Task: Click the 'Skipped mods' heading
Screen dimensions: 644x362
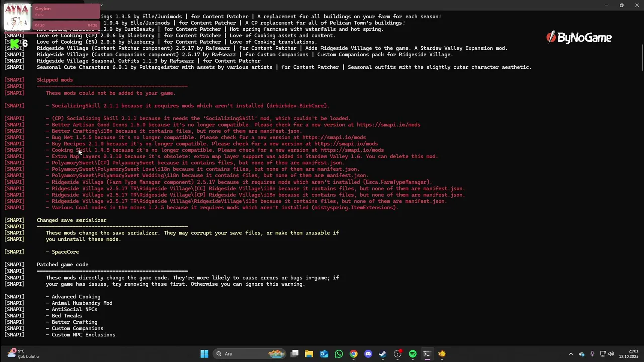Action: [55, 80]
